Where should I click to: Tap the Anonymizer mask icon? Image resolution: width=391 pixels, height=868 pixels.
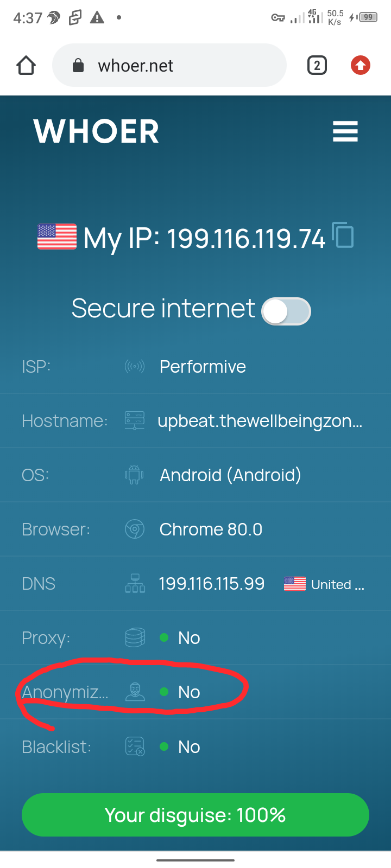[x=135, y=692]
